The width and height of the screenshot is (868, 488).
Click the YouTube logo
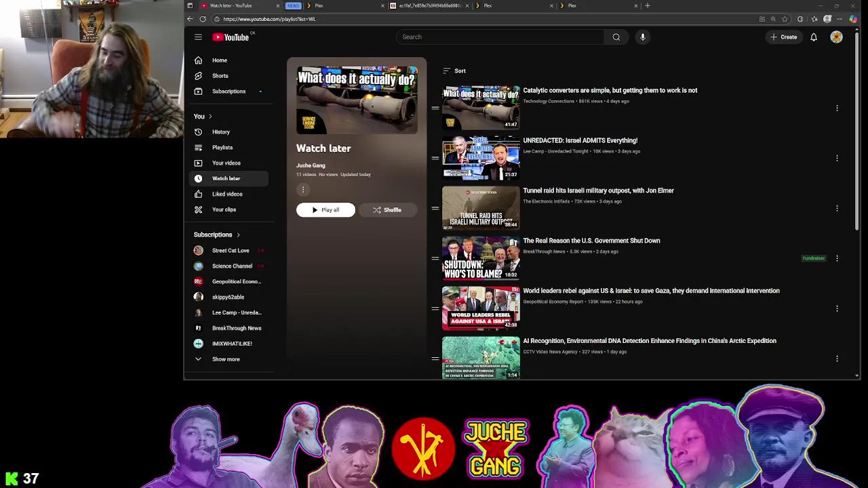coord(231,37)
